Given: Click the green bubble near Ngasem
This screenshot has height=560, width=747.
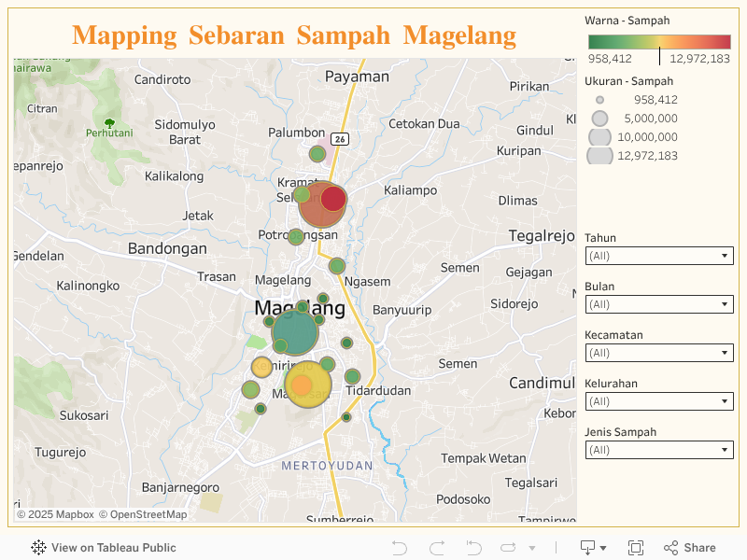Looking at the screenshot, I should [337, 266].
